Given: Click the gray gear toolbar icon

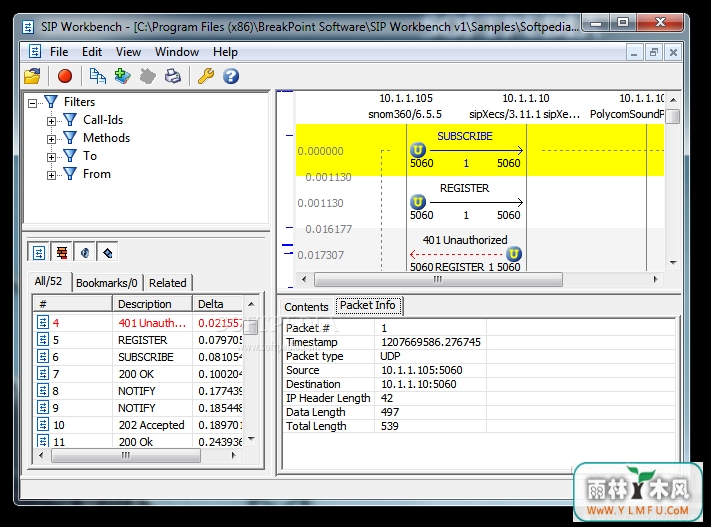Looking at the screenshot, I should click(x=147, y=76).
